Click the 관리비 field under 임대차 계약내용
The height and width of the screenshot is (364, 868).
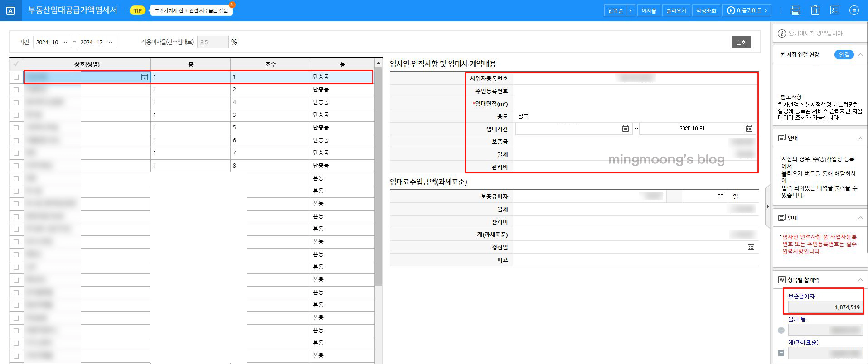point(635,167)
